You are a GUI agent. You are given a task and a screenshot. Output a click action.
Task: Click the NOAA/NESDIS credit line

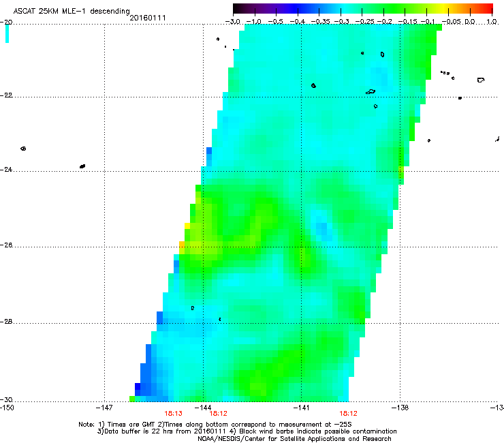click(294, 439)
